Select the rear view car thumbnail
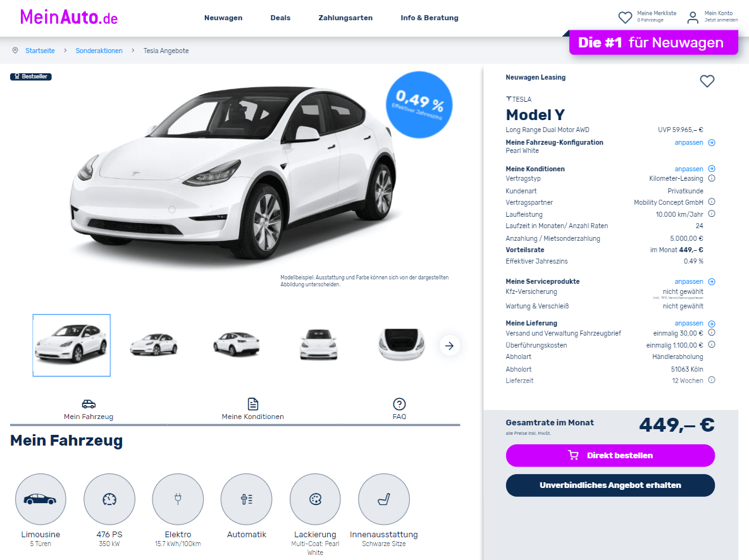The height and width of the screenshot is (560, 749). point(237,344)
